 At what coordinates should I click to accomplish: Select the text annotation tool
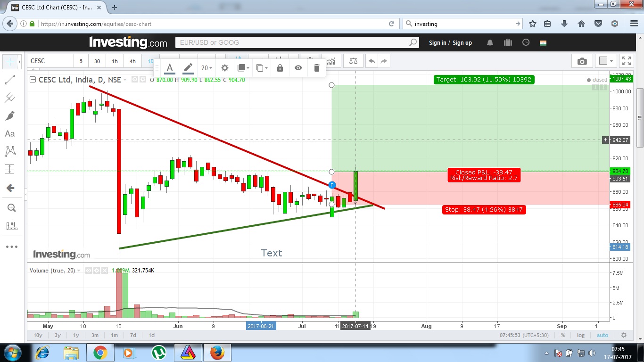pos(10,134)
